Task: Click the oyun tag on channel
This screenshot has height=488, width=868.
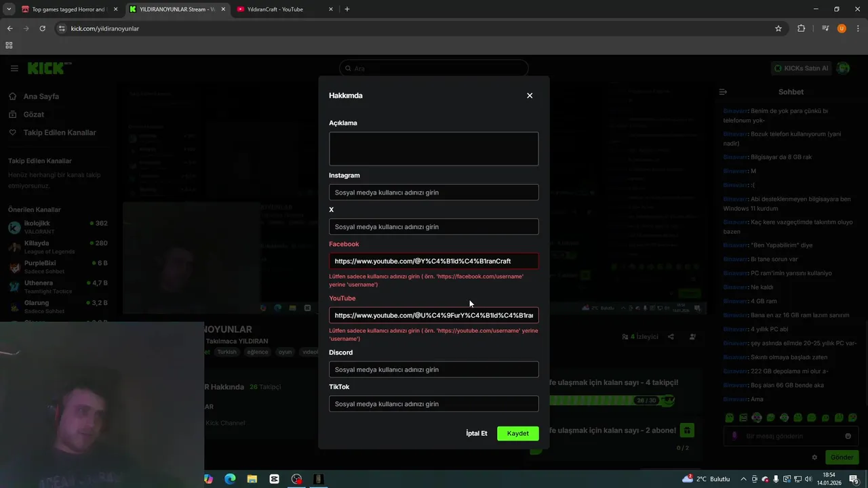Action: 285,352
